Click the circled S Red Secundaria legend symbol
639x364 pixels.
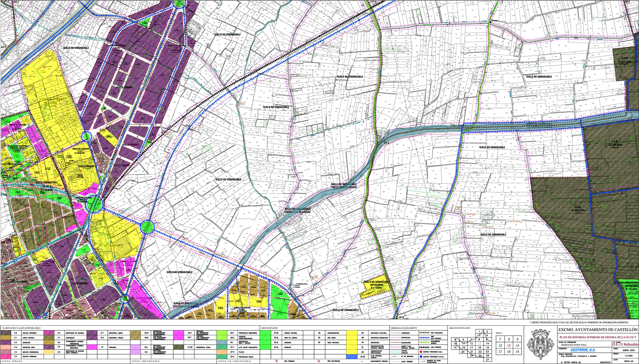[x=319, y=361]
